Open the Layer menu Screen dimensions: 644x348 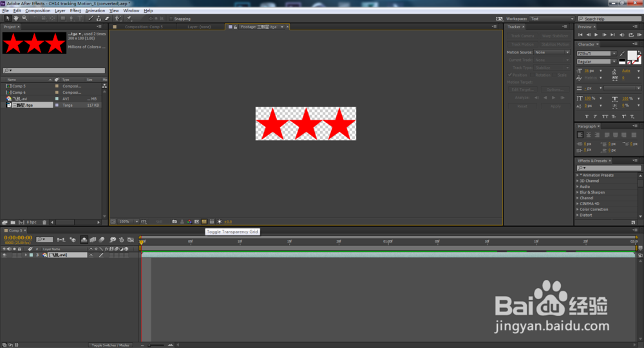pyautogui.click(x=60, y=11)
